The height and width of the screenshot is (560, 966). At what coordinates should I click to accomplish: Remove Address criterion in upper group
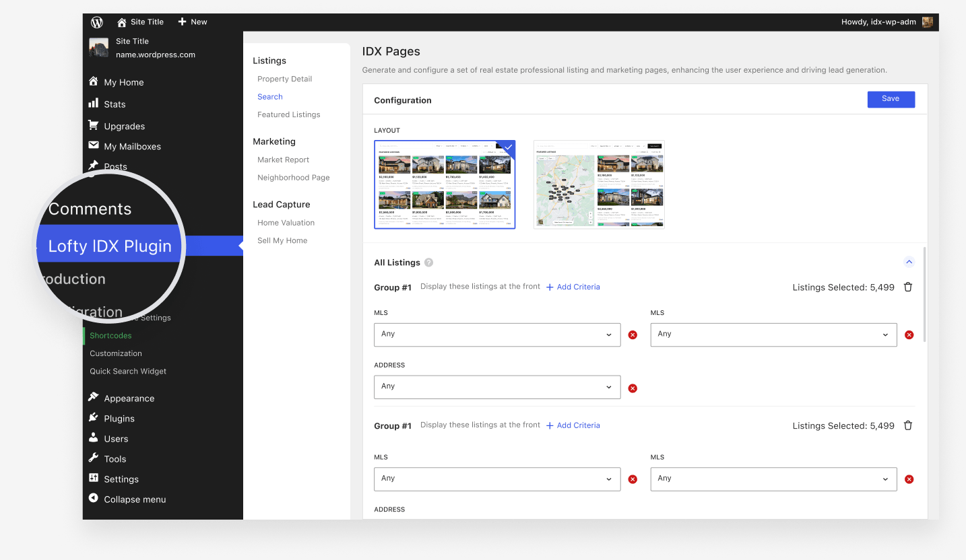[x=633, y=388]
